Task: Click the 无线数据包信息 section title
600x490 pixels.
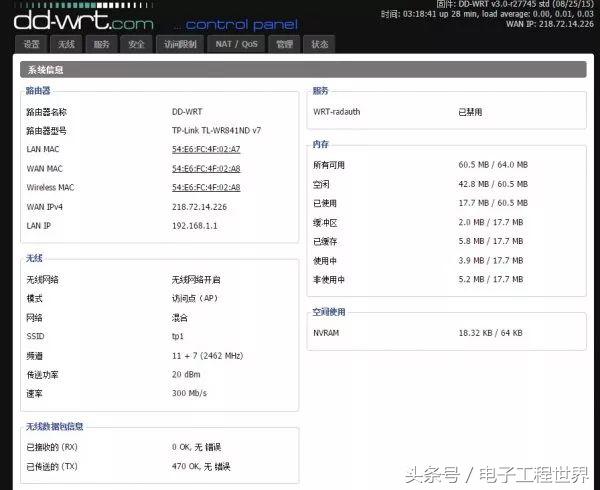Action: [x=54, y=427]
